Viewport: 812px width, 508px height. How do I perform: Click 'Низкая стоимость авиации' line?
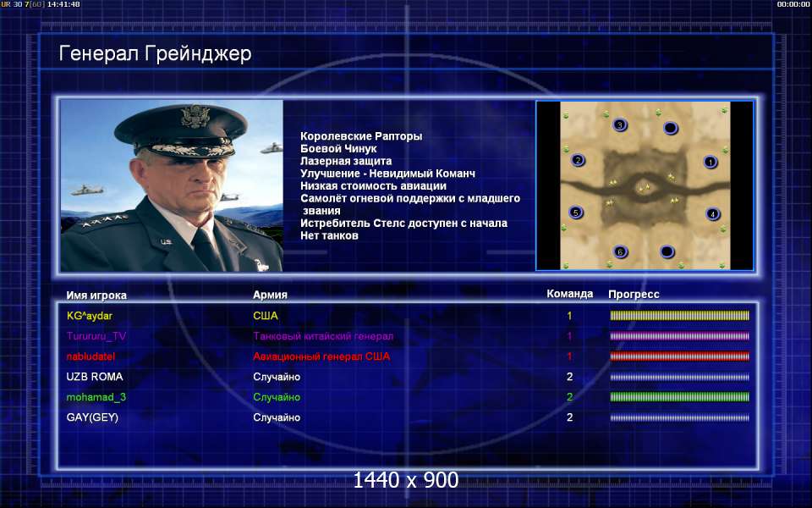pyautogui.click(x=373, y=186)
